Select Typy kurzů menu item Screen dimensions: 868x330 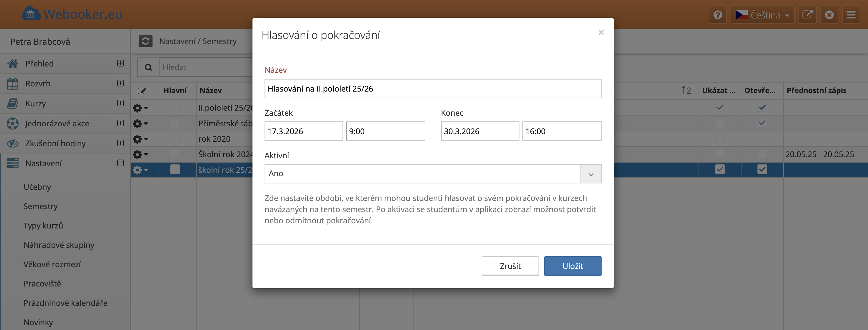[x=43, y=225]
